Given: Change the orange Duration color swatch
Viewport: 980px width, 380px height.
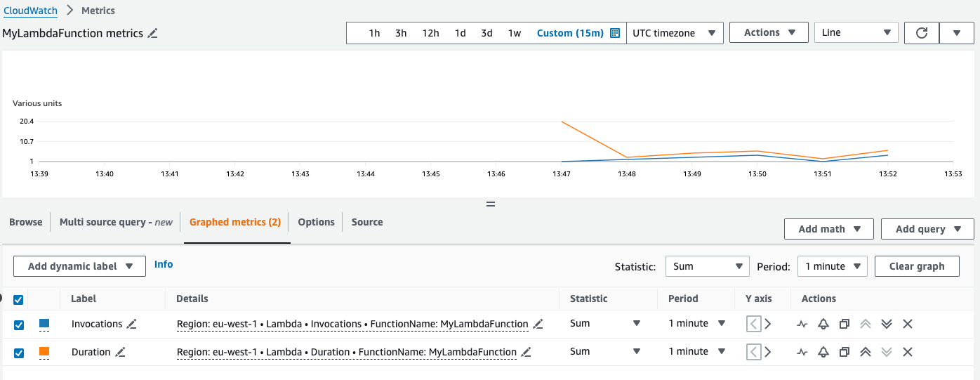Looking at the screenshot, I should coord(44,351).
